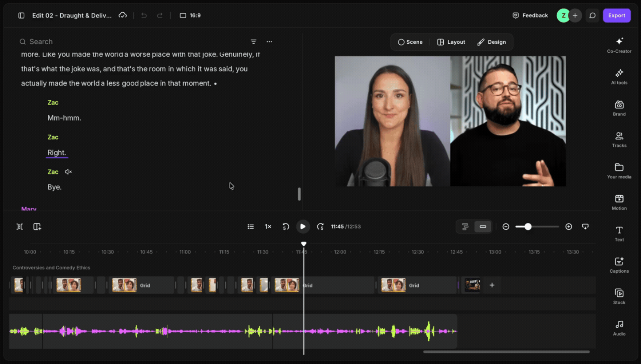Zoom out the timeline with minus icon
The image size is (641, 364).
tap(506, 226)
